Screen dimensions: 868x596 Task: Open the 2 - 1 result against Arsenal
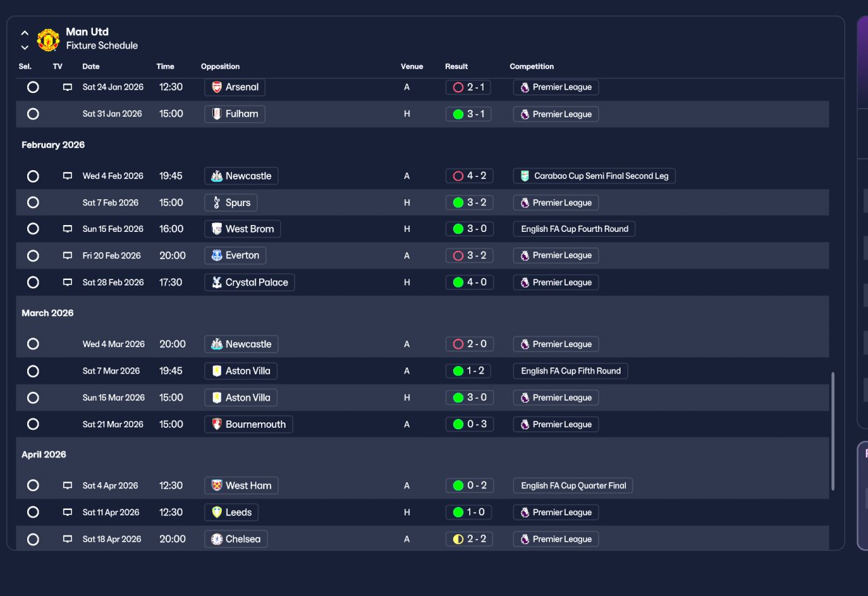[x=469, y=87]
